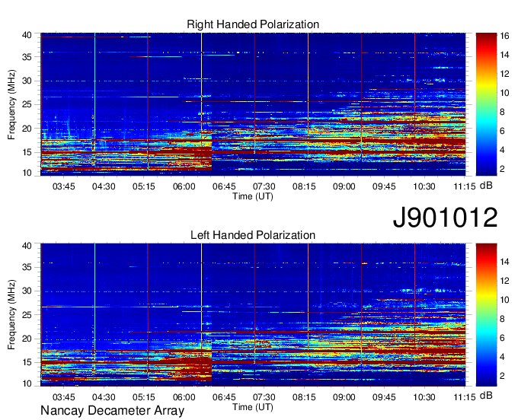
Task: Click 35 MHz tick on left-handed plot
Action: [27, 267]
